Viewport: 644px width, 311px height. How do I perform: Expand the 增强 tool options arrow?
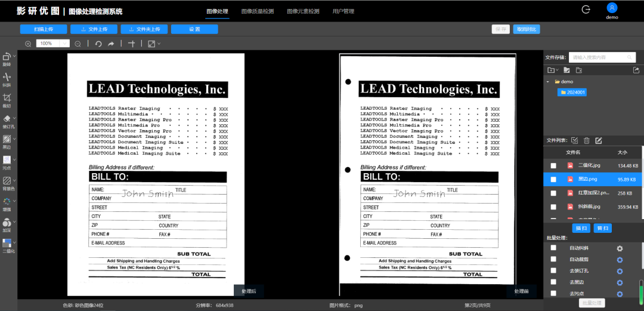[14, 201]
